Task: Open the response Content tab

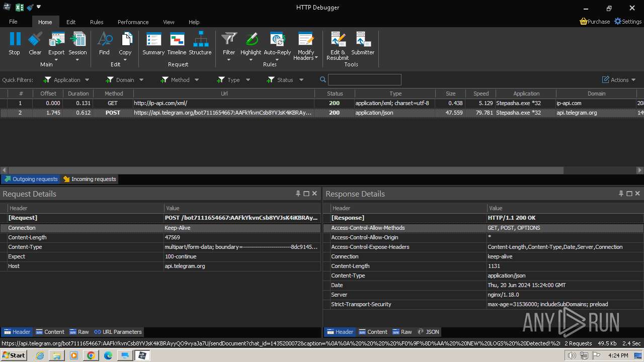Action: pos(373,332)
